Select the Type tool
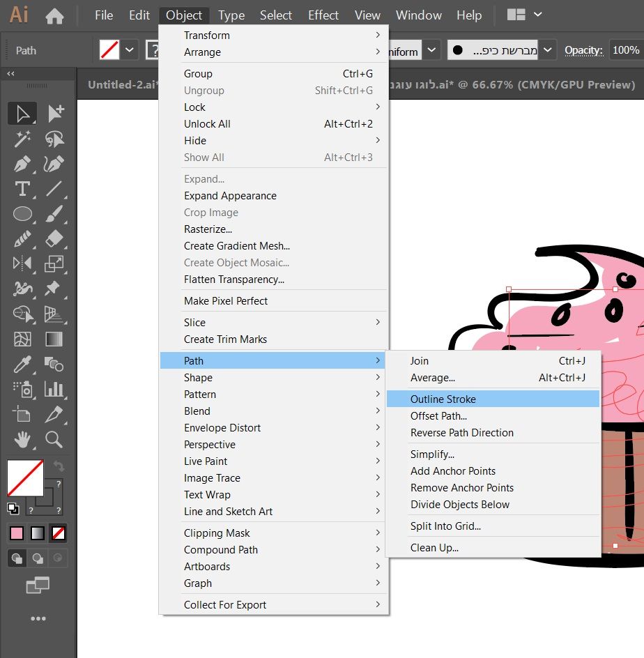Image resolution: width=644 pixels, height=658 pixels. pyautogui.click(x=22, y=189)
